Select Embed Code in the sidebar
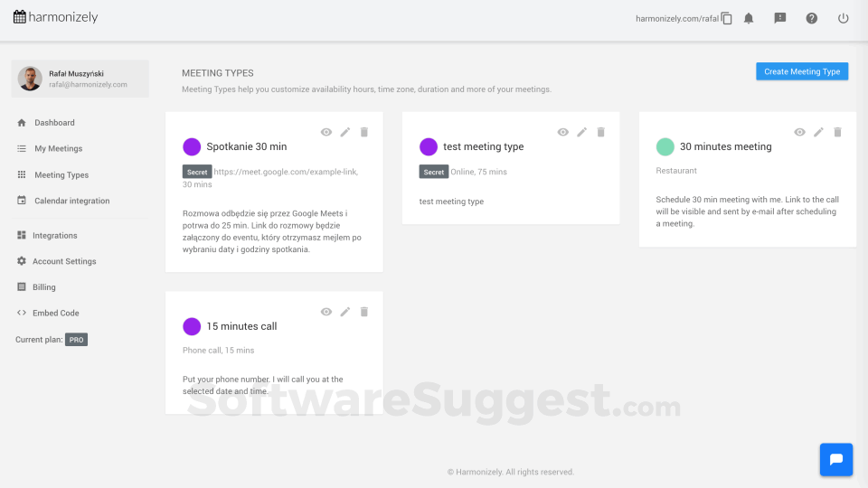Screen dimensions: 868x488 click(56, 313)
